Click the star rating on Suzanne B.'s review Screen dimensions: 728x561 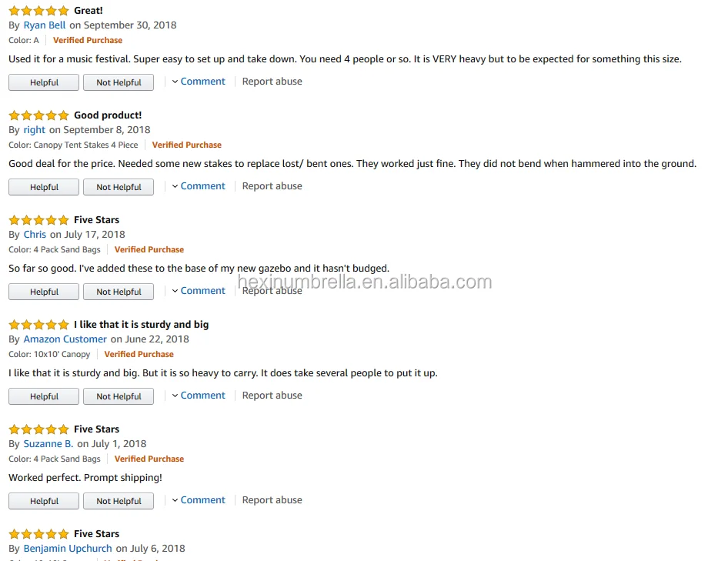tap(38, 429)
